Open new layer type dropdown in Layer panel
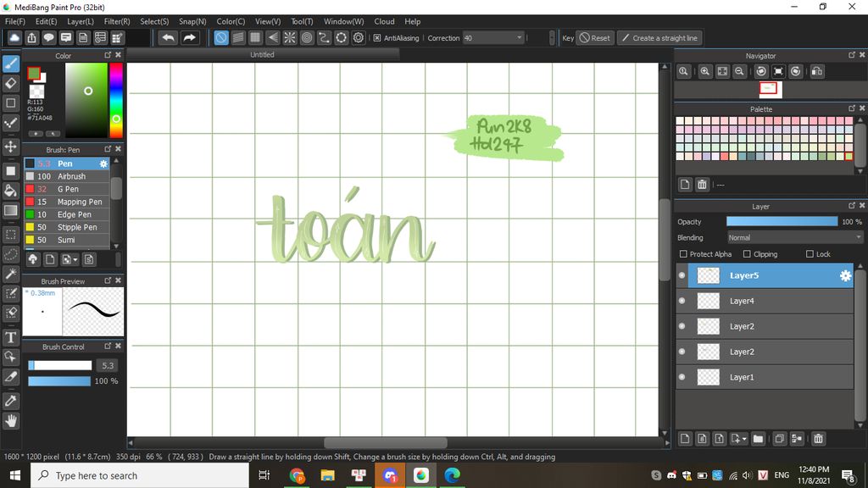 (x=744, y=439)
